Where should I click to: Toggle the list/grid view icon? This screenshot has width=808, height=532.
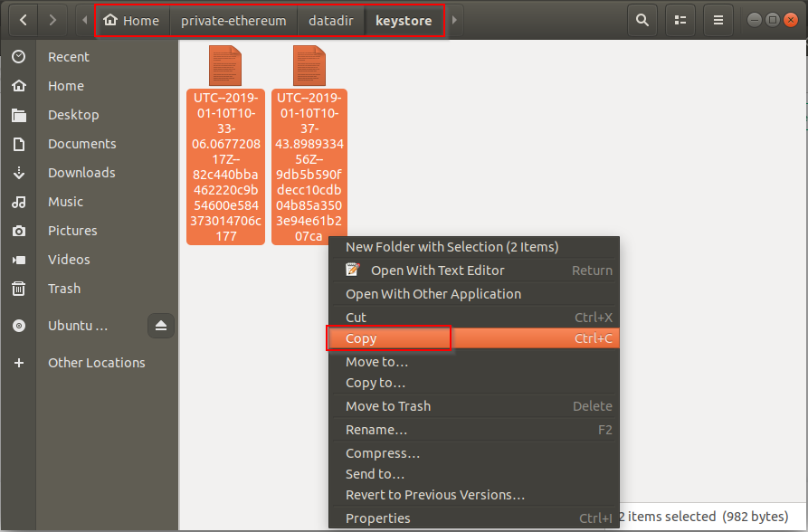click(680, 20)
